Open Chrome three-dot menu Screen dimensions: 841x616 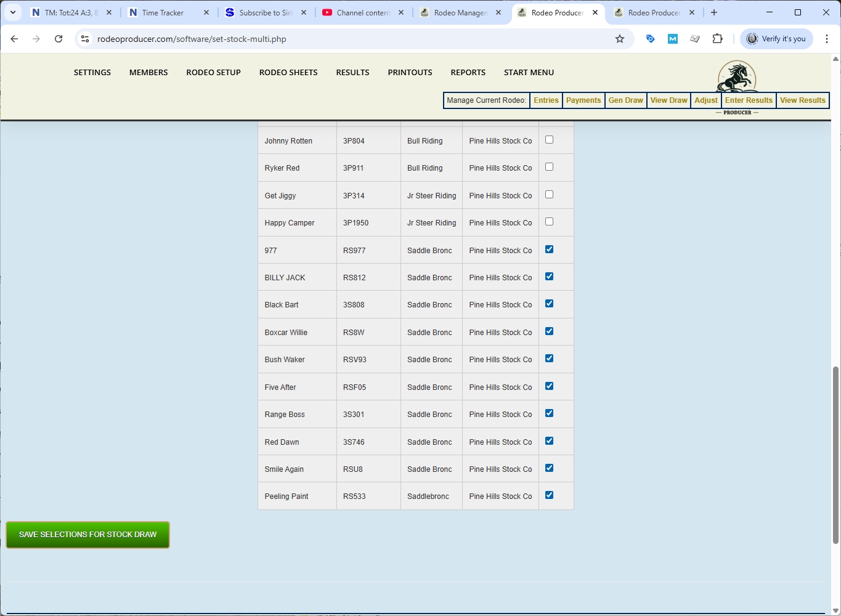point(827,39)
